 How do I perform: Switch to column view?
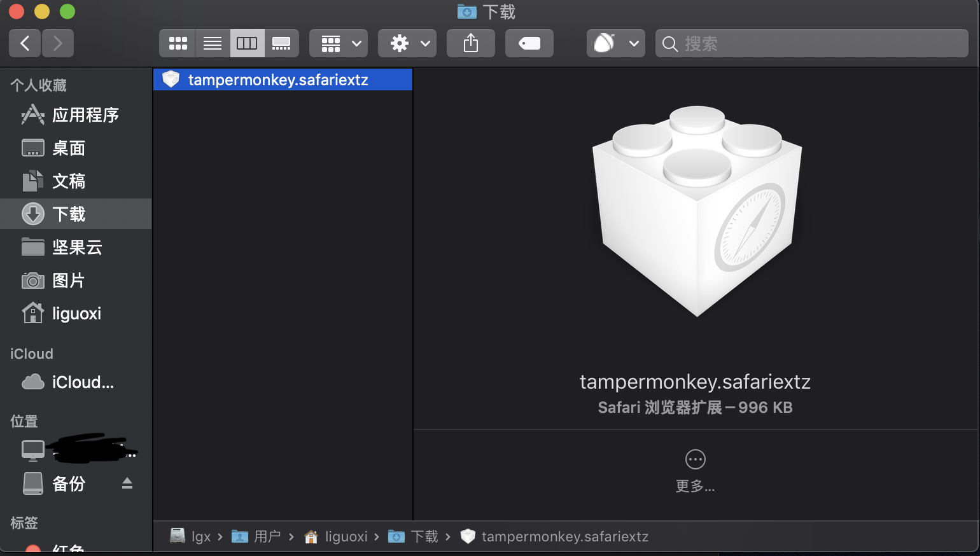pos(247,43)
